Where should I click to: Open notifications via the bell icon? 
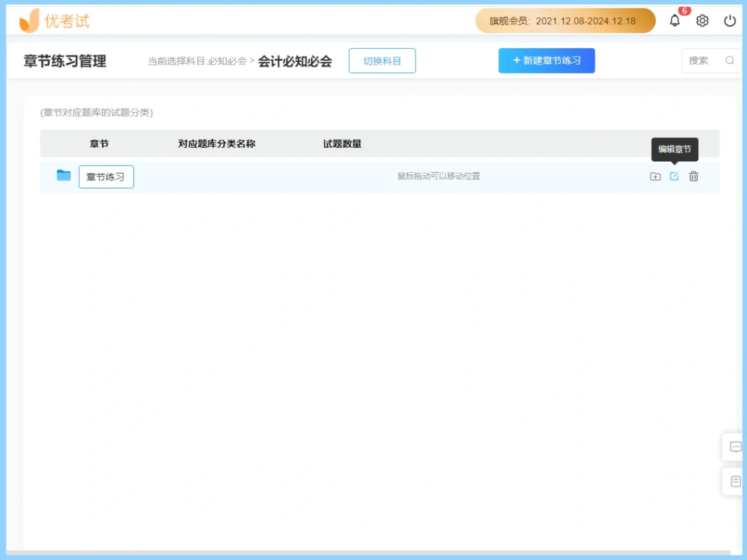[x=675, y=20]
